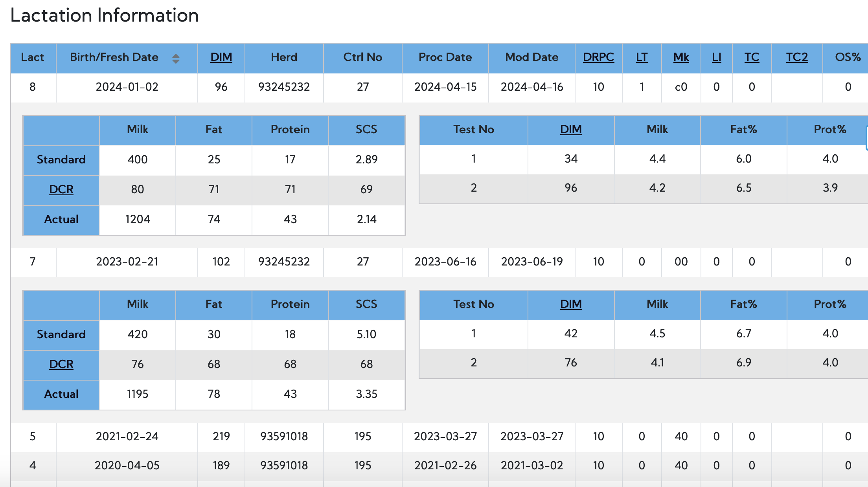
Task: Open LT column header link
Action: pos(642,57)
